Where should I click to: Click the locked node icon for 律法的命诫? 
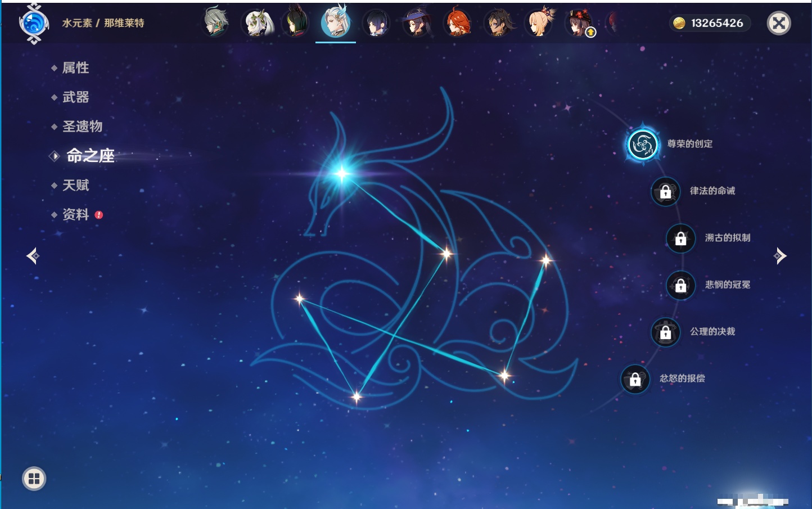click(x=665, y=192)
